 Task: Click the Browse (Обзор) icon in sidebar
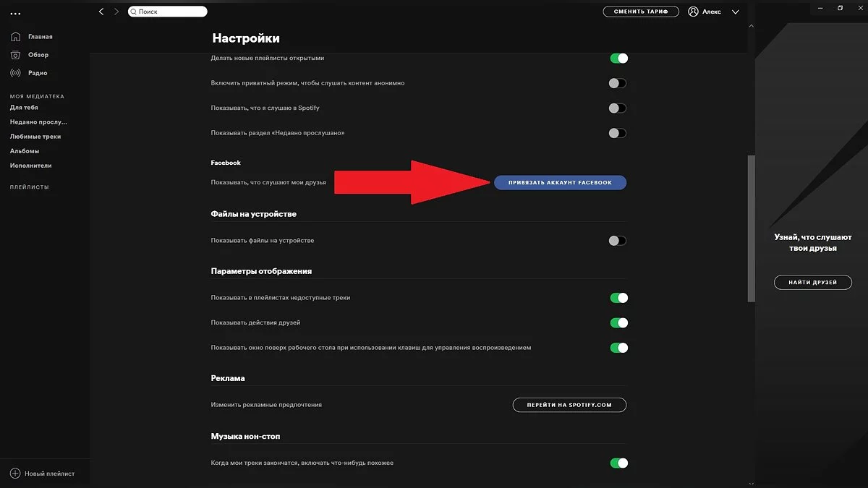click(x=15, y=55)
